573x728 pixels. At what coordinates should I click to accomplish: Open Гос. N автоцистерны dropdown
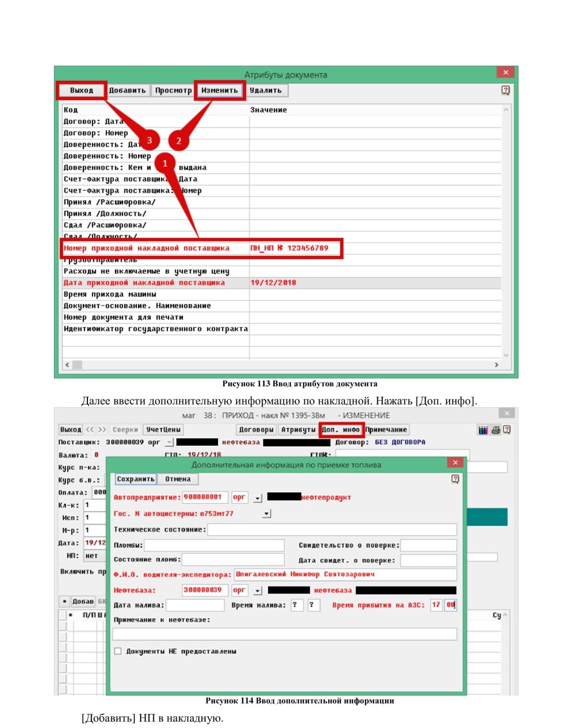(266, 514)
